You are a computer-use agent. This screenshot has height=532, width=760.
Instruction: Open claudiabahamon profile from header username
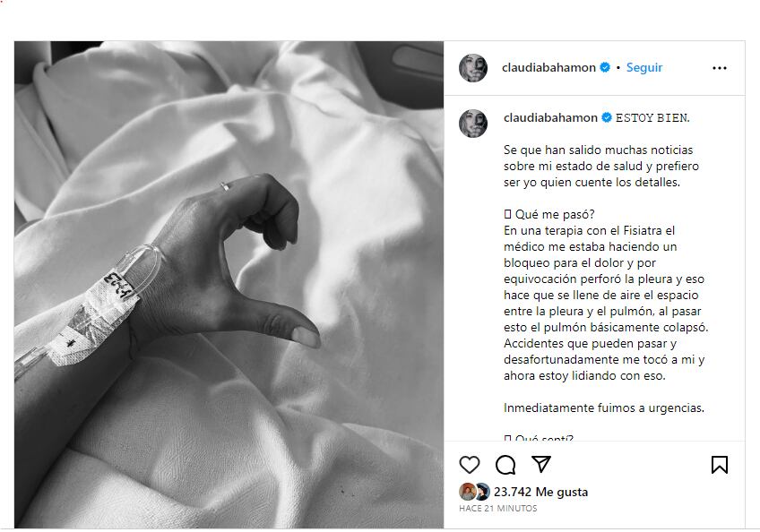548,67
